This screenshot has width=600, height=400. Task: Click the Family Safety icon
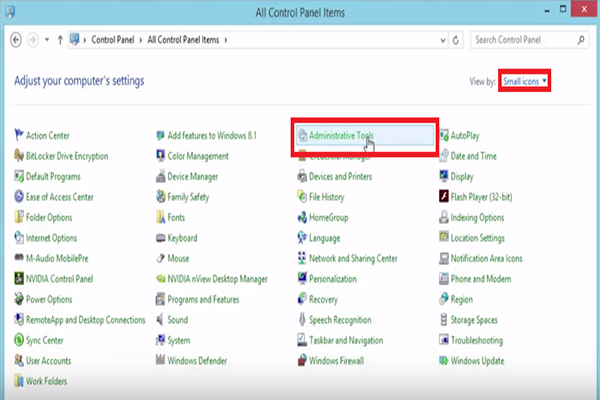[161, 197]
